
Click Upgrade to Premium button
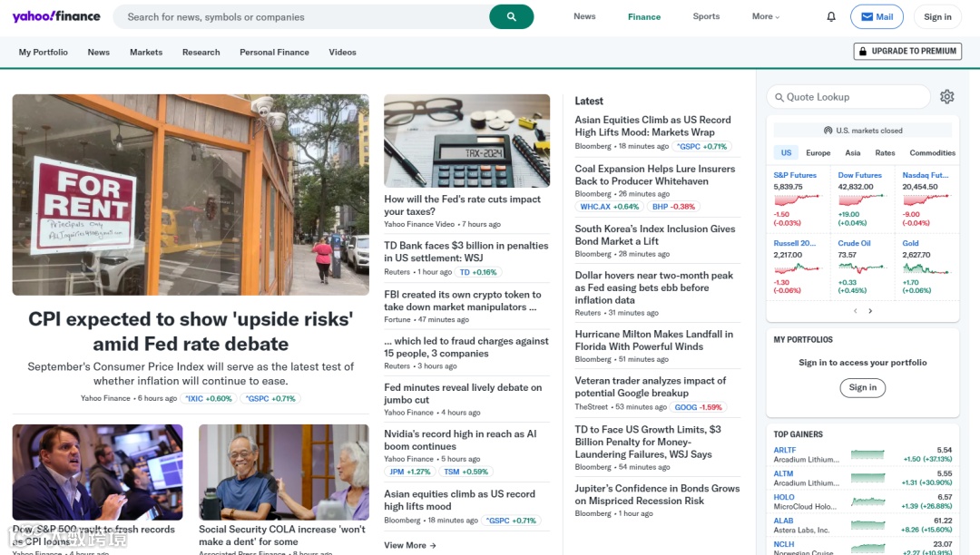click(x=907, y=51)
